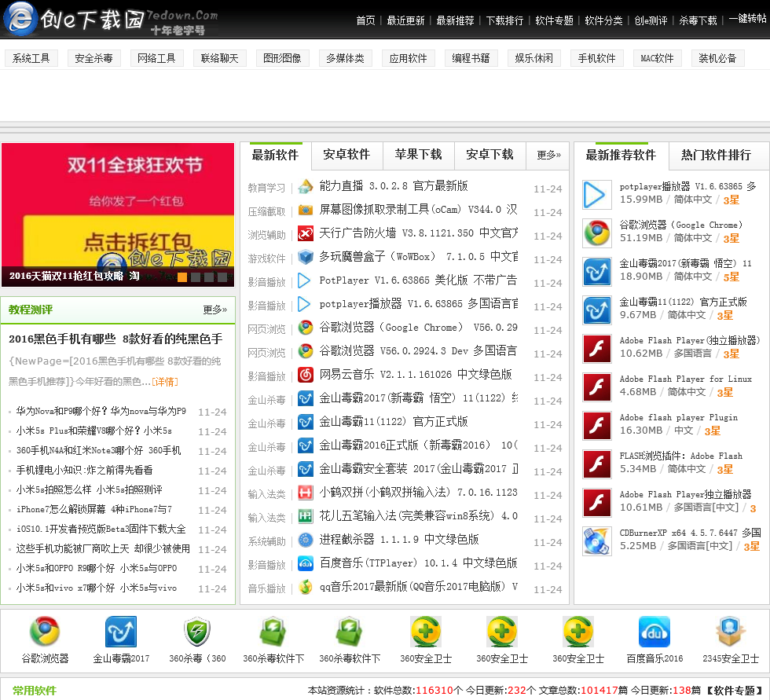
Task: Switch to the 安卓软件 tab
Action: pos(346,155)
